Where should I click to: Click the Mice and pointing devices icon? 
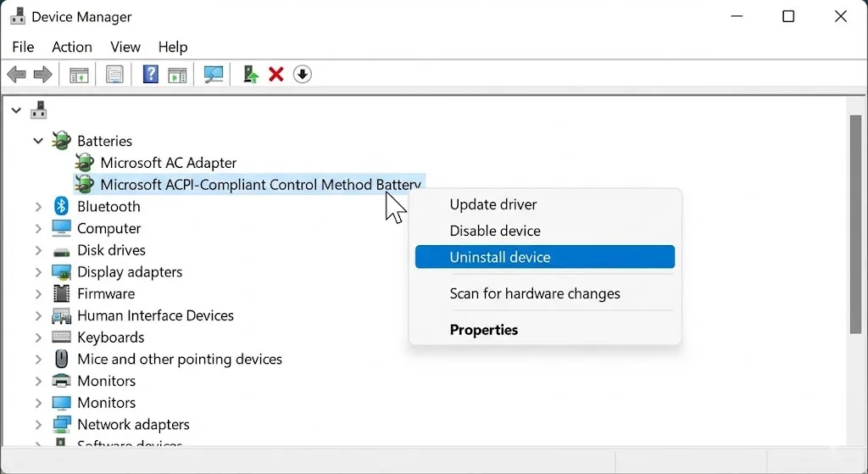coord(61,359)
